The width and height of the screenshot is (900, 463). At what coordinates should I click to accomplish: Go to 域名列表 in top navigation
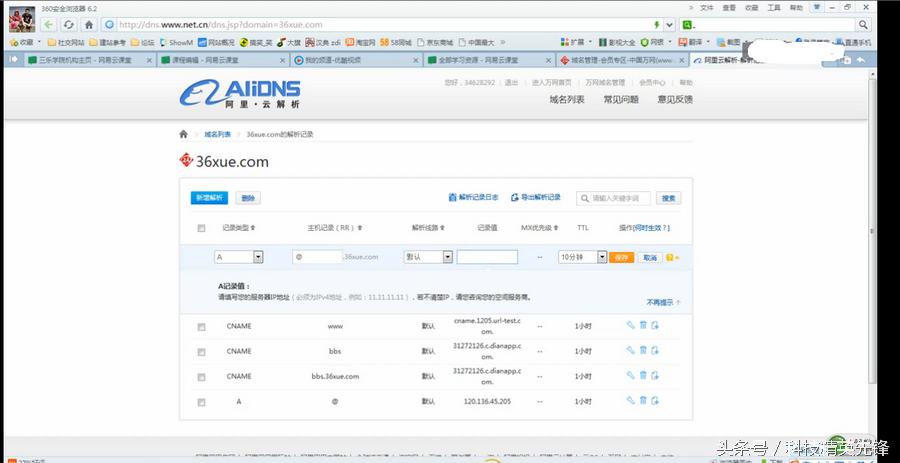(x=567, y=99)
